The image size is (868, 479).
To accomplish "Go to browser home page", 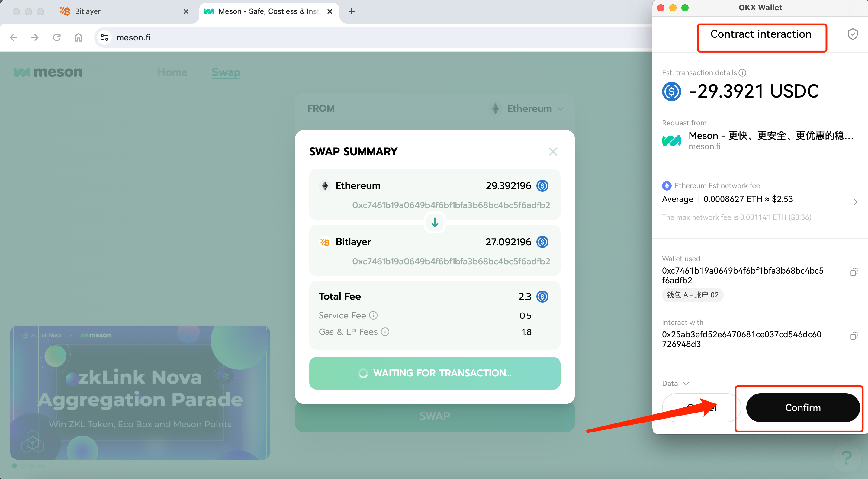I will pos(78,37).
